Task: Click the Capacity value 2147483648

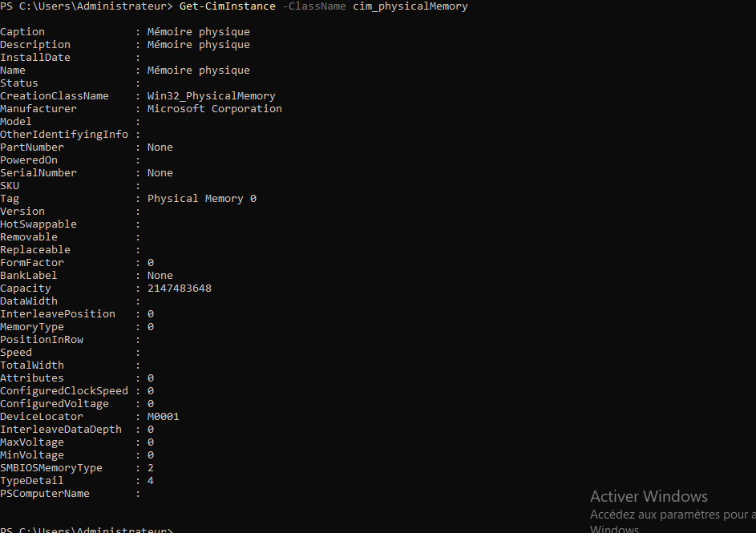Action: 180,289
